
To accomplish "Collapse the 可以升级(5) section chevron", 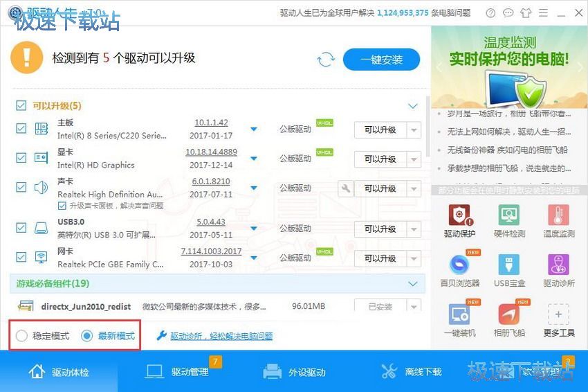I will (x=413, y=106).
